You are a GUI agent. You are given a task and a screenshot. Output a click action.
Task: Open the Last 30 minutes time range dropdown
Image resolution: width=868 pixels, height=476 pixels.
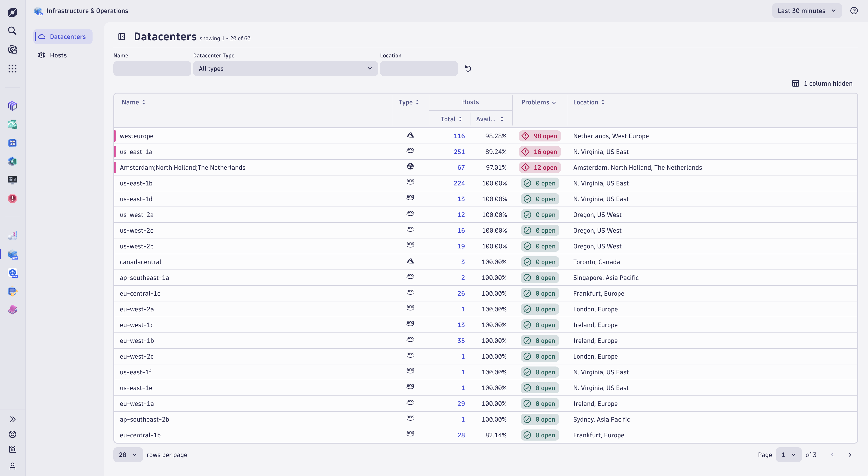[807, 10]
